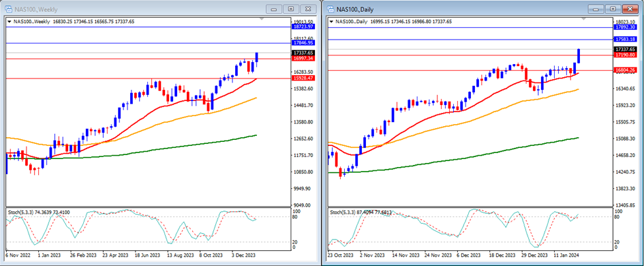This screenshot has width=644, height=266.
Task: Click the 14 Nov 2023 date label
Action: tap(404, 255)
